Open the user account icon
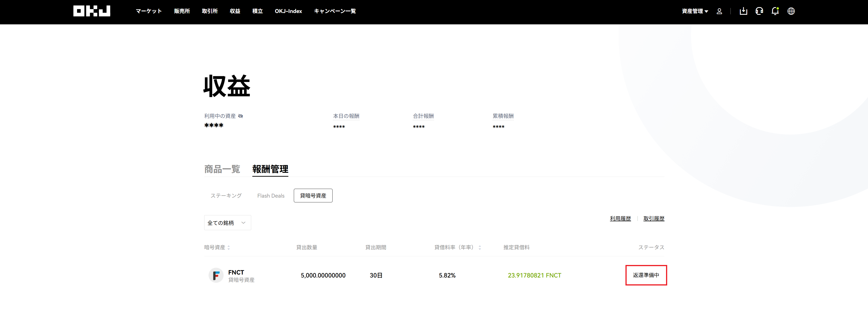The width and height of the screenshot is (868, 331). 719,11
